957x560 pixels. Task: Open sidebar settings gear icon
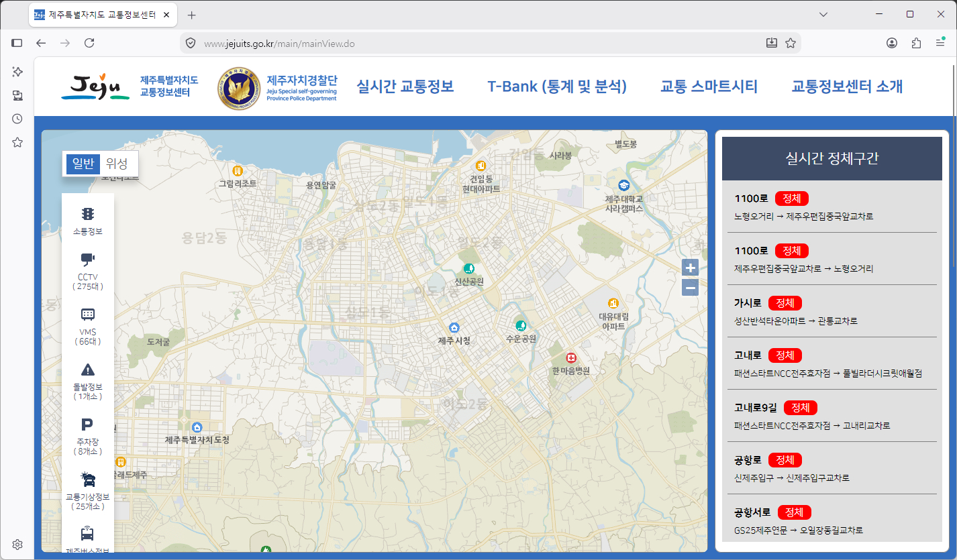[17, 544]
